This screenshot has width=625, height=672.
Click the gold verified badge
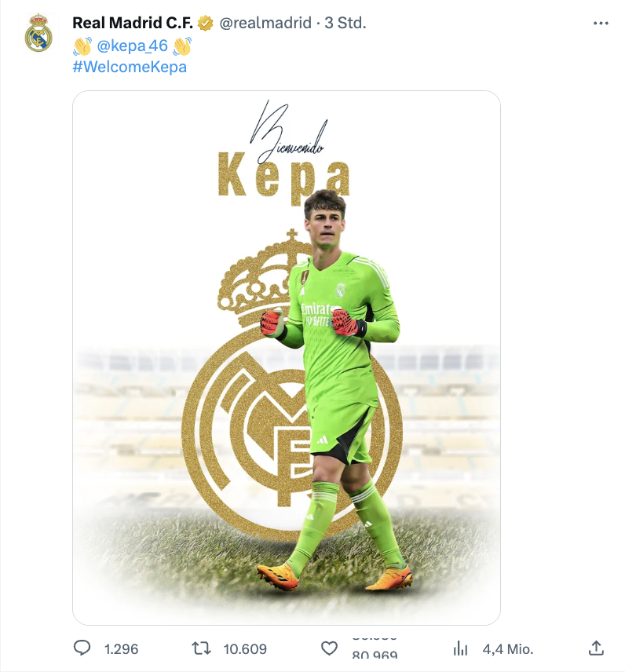[205, 24]
